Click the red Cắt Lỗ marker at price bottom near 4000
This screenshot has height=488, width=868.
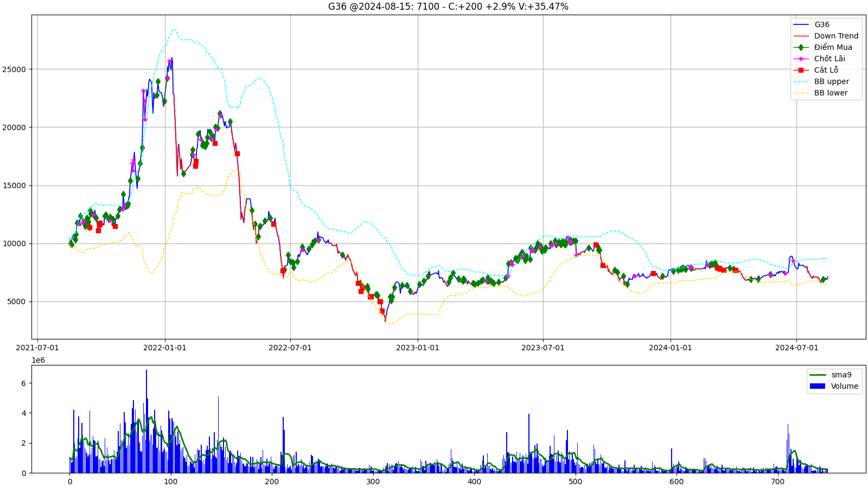tap(382, 311)
